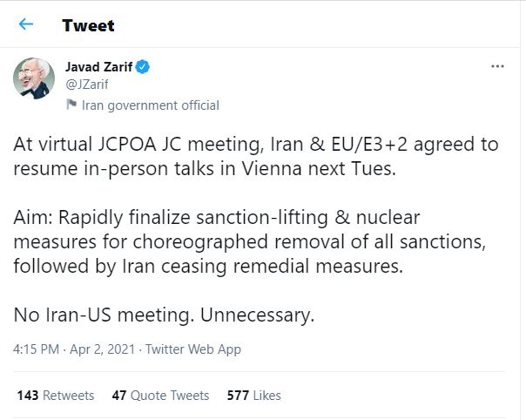Screen dimensions: 526x420
Task: Click the word Vienna in the tweet
Action: point(264,169)
